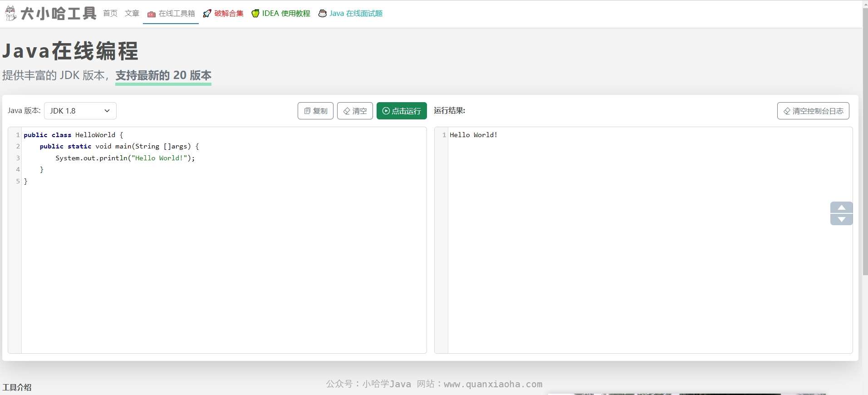This screenshot has width=868, height=395.
Task: Click line number 5 in the code gutter
Action: point(18,181)
